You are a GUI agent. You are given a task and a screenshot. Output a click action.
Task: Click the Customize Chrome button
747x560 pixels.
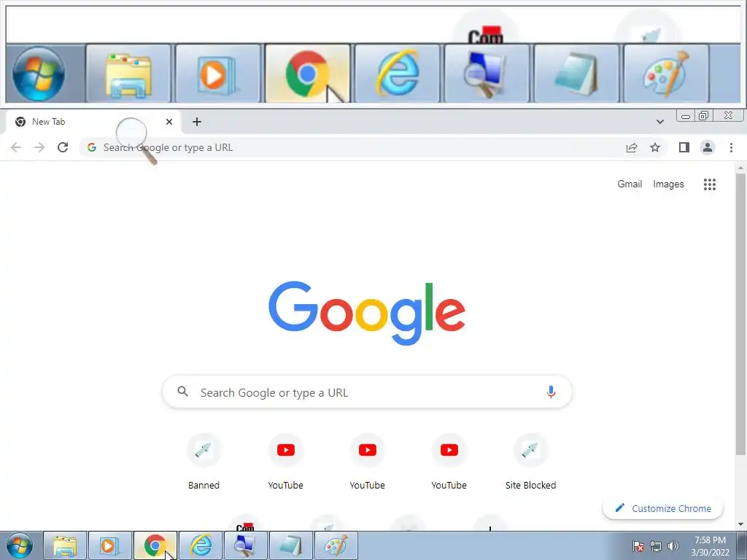[662, 508]
